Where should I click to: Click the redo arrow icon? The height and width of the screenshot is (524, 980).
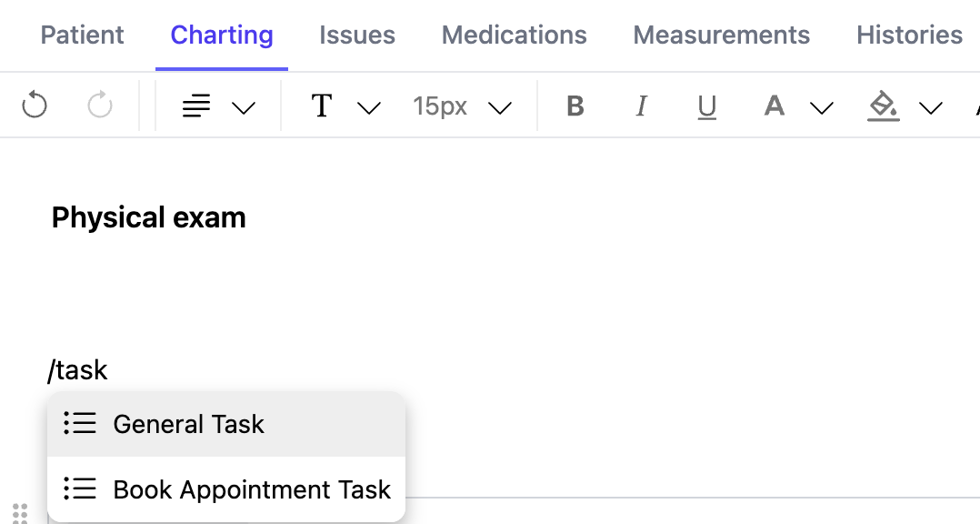point(100,106)
